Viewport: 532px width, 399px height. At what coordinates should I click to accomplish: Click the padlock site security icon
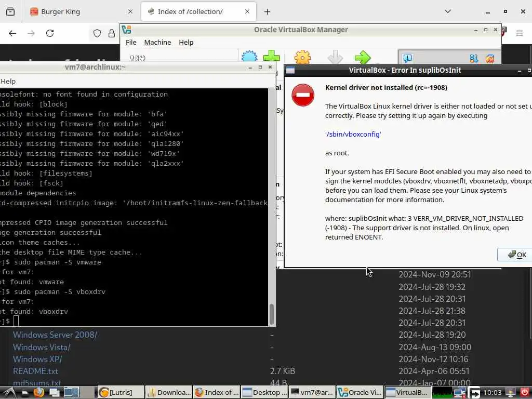pyautogui.click(x=111, y=33)
